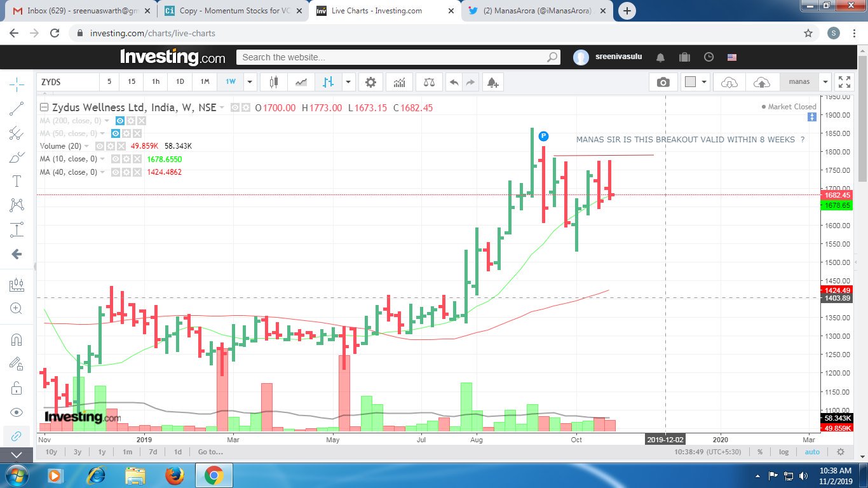
Task: Toggle hide all drawings eye icon
Action: 17,412
